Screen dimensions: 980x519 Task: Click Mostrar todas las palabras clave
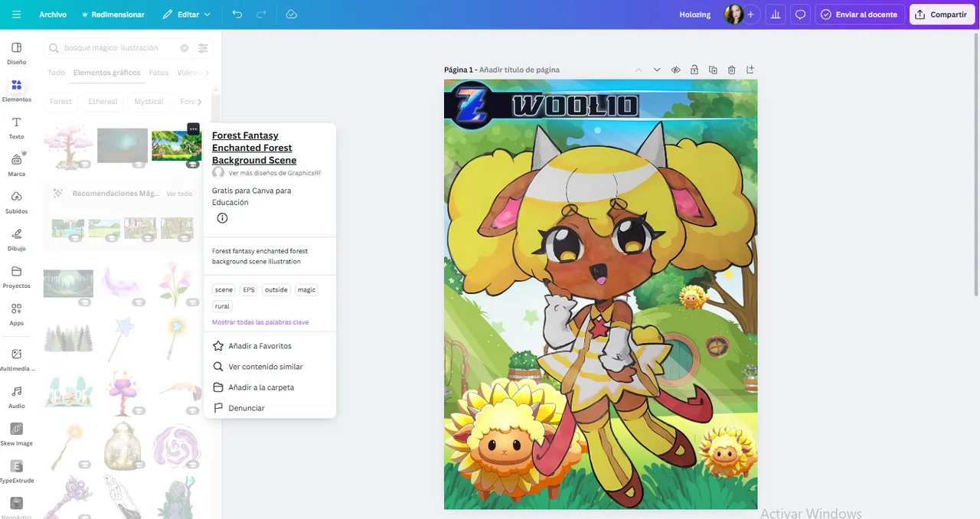pos(260,322)
